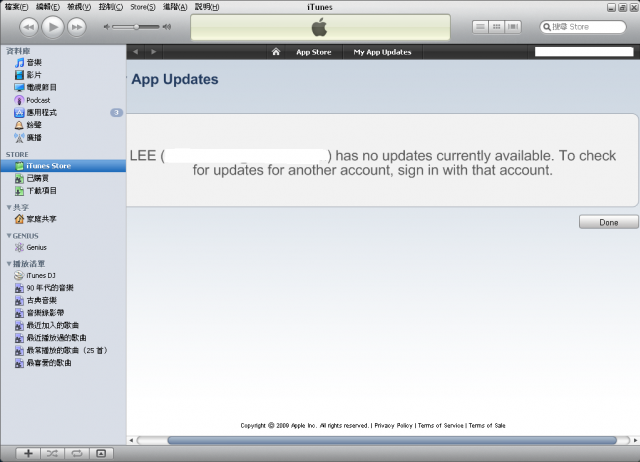This screenshot has width=640, height=462.
Task: Click the search magnifier icon
Action: [547, 27]
